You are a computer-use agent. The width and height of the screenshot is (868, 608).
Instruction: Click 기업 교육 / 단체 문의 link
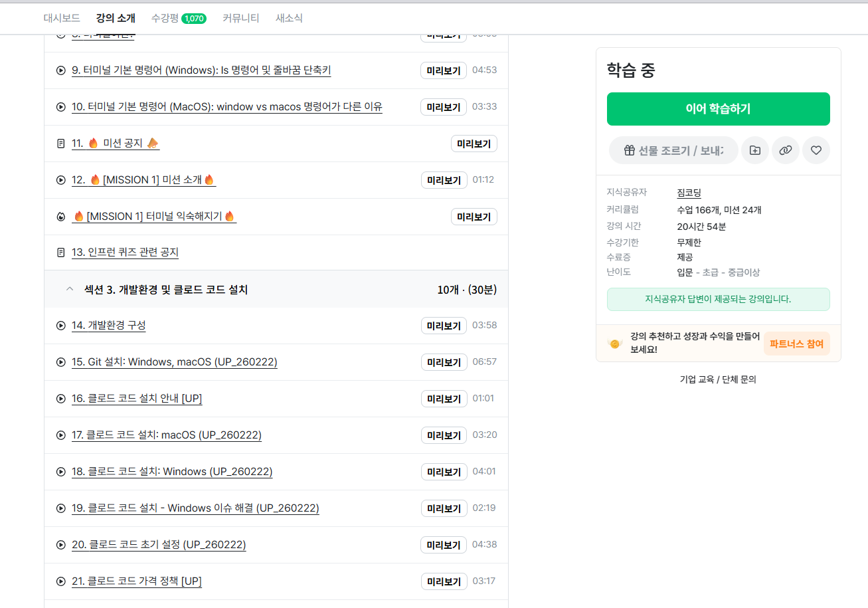(x=718, y=379)
